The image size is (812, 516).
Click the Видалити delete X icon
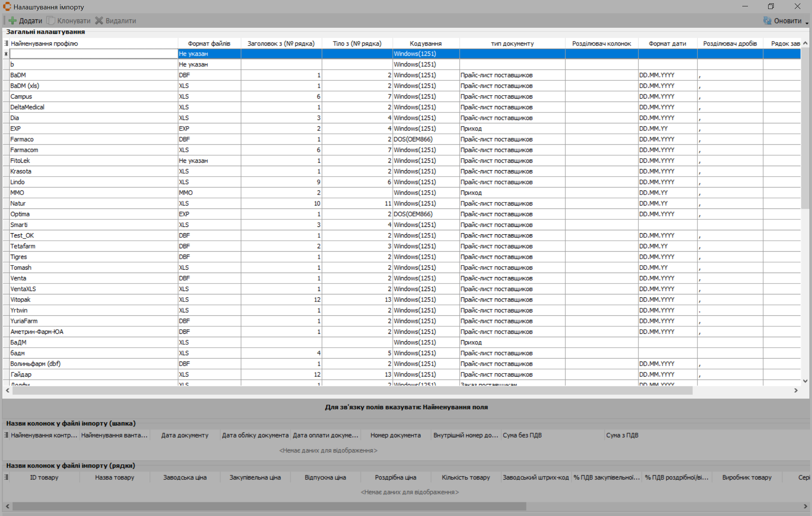tap(99, 21)
